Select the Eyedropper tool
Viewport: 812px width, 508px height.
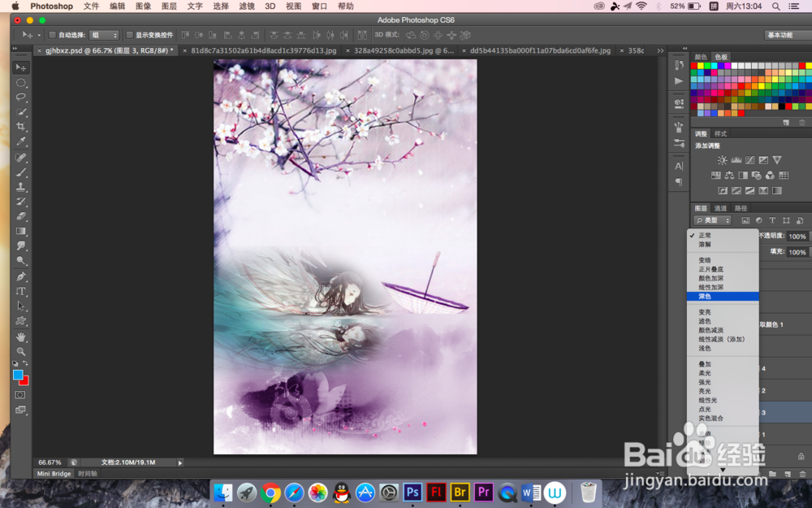coord(21,141)
